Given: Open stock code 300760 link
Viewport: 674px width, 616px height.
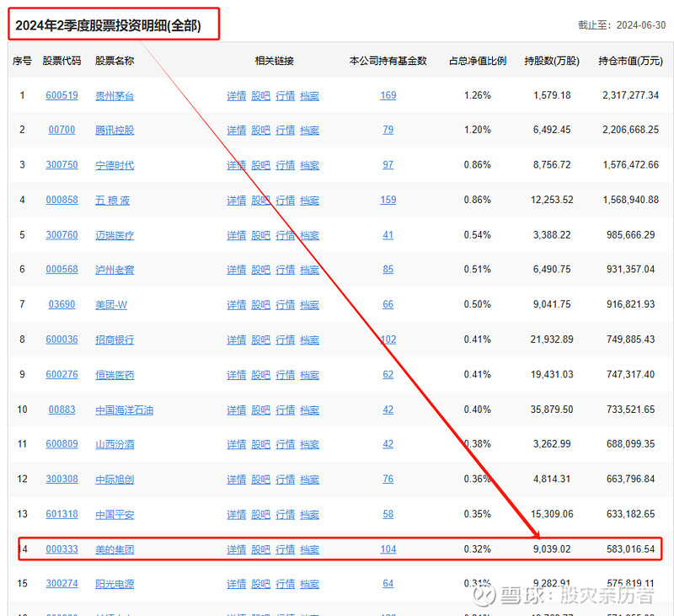Looking at the screenshot, I should tap(62, 235).
